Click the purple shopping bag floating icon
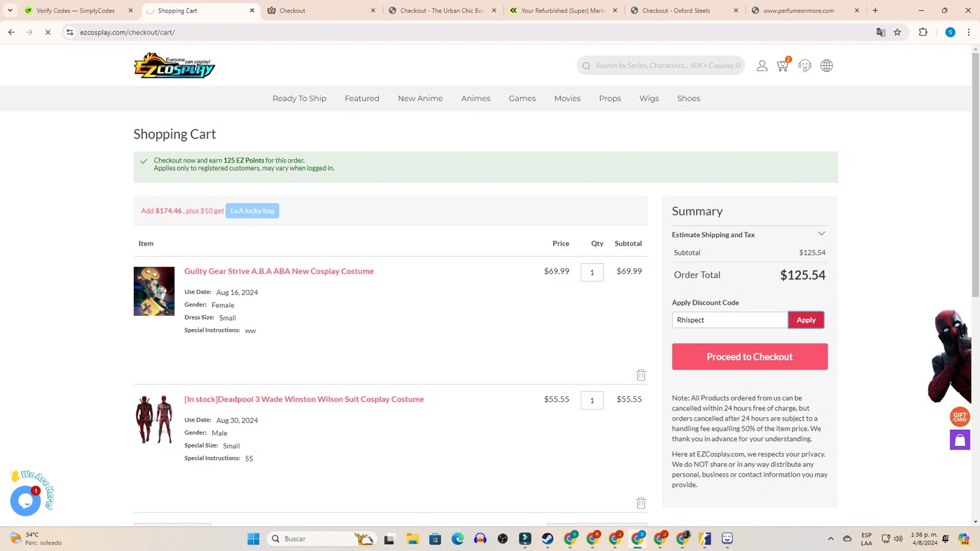This screenshot has width=980, height=551. tap(960, 440)
